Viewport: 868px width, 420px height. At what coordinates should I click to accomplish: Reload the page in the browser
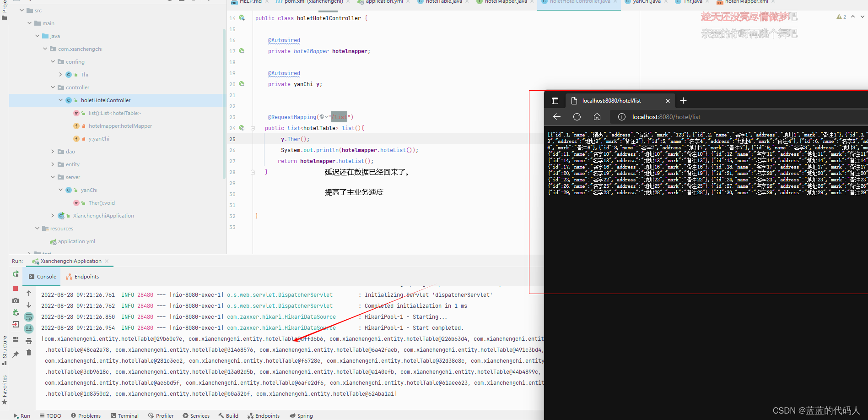click(577, 117)
